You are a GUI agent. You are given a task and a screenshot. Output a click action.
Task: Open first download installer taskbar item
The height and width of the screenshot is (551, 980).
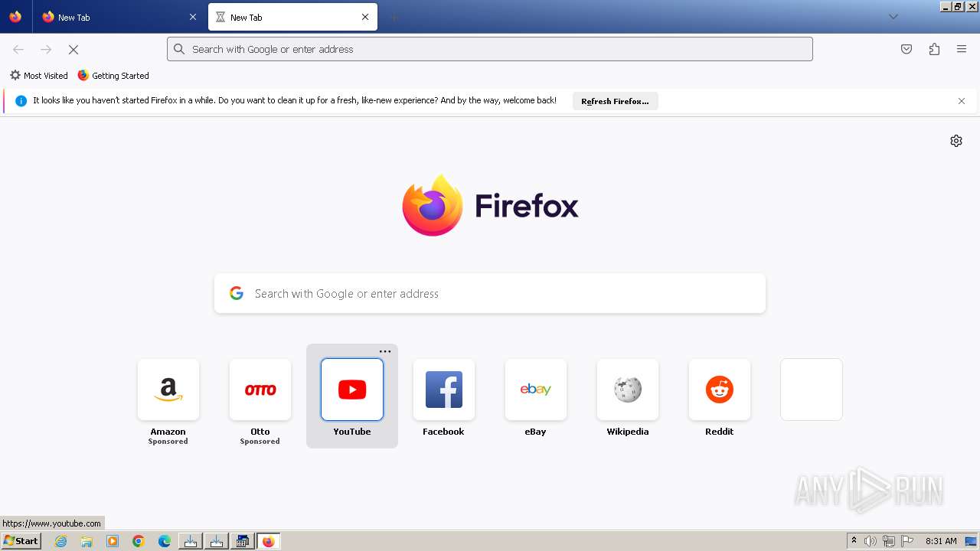coord(191,541)
